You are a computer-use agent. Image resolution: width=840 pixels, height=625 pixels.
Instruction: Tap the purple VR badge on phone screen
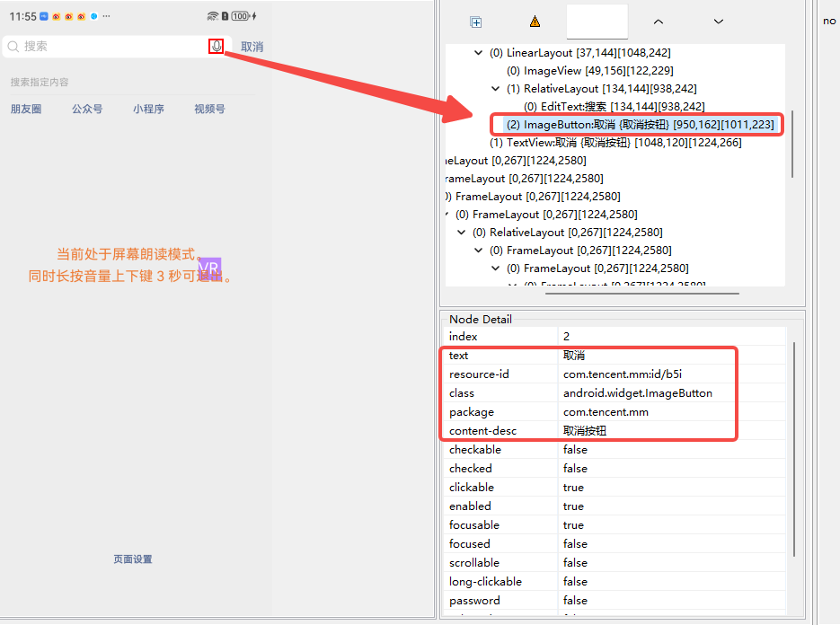[x=209, y=268]
